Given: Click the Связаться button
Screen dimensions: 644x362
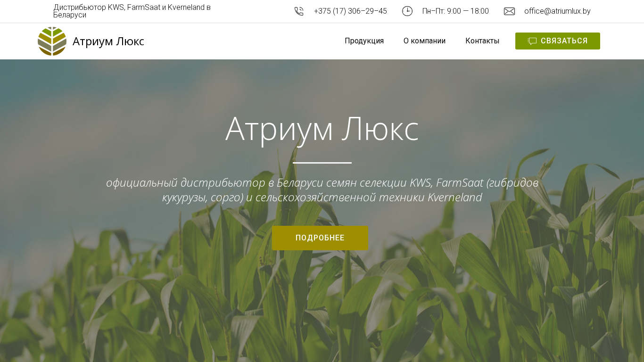Looking at the screenshot, I should coord(558,41).
